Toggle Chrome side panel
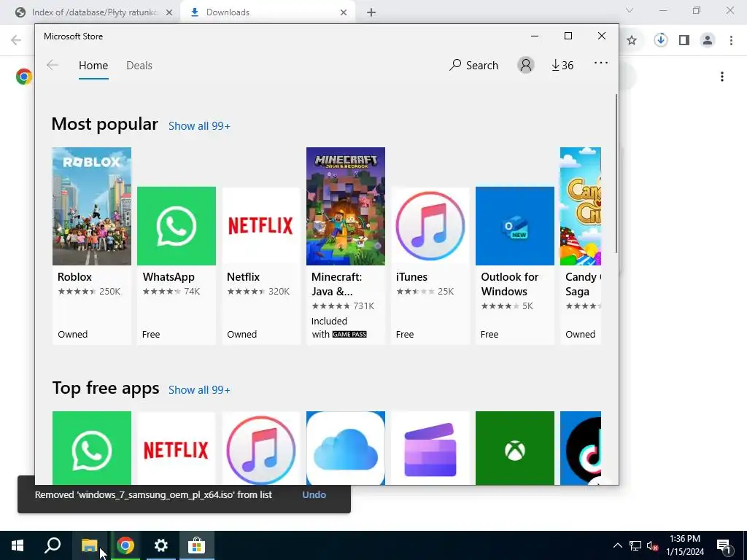Viewport: 747px width, 560px height. click(x=684, y=41)
